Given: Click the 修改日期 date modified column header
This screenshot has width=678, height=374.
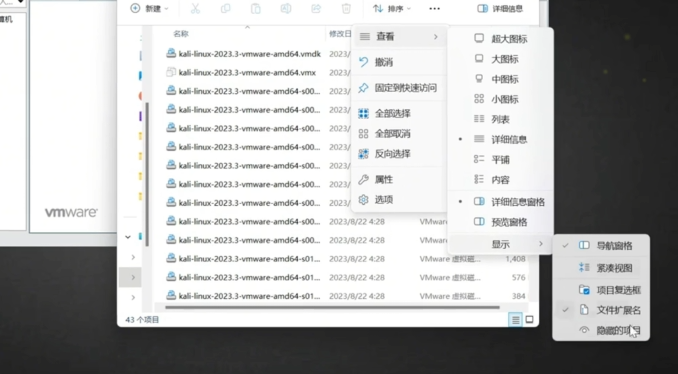Looking at the screenshot, I should point(340,34).
